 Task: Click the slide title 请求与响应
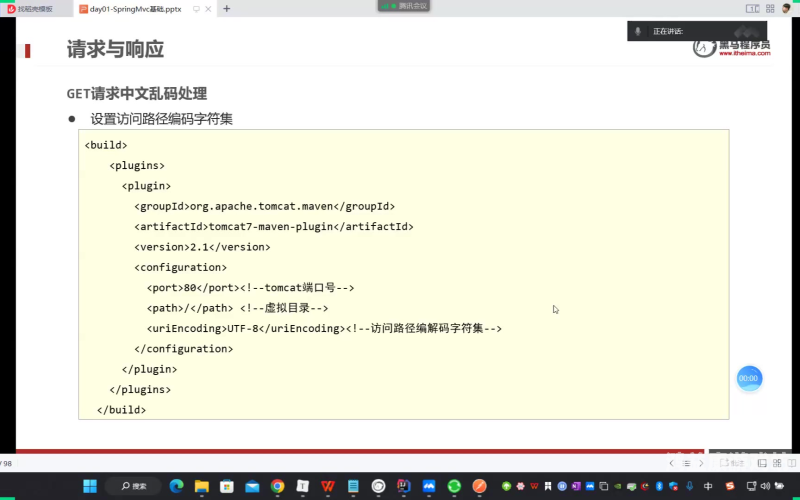tap(115, 49)
